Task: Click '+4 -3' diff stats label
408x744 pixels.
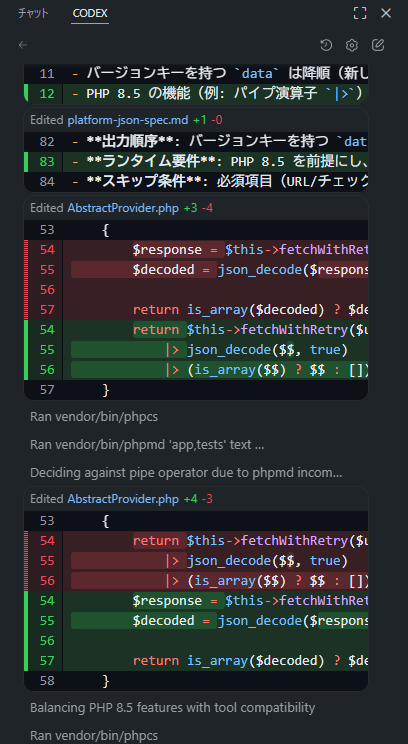Action: click(198, 499)
